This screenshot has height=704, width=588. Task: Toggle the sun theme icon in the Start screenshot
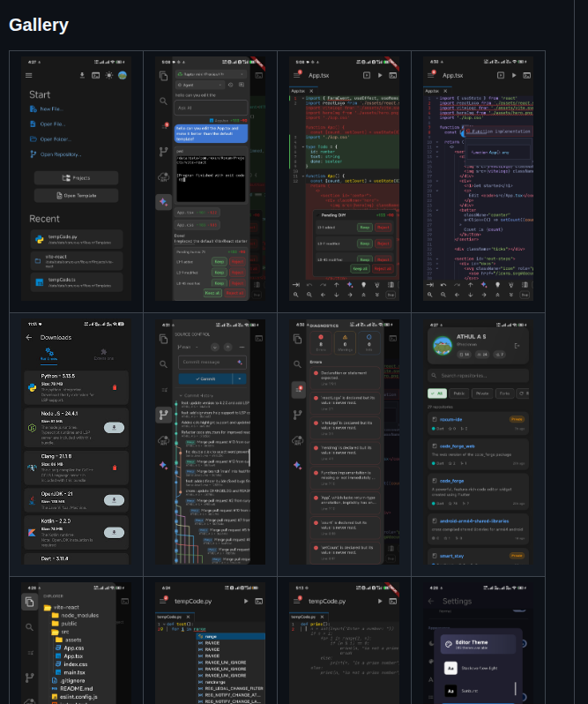tap(109, 76)
